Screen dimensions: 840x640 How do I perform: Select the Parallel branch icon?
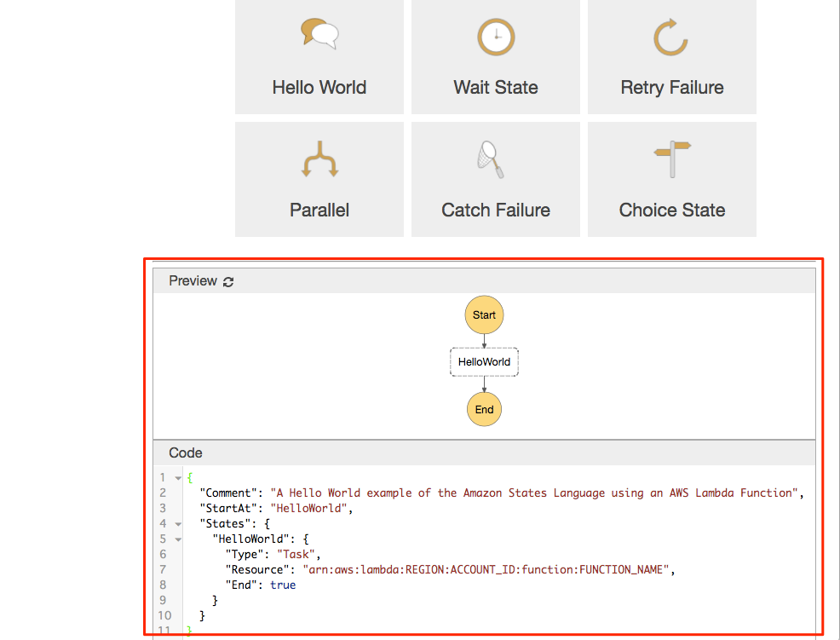click(x=319, y=160)
